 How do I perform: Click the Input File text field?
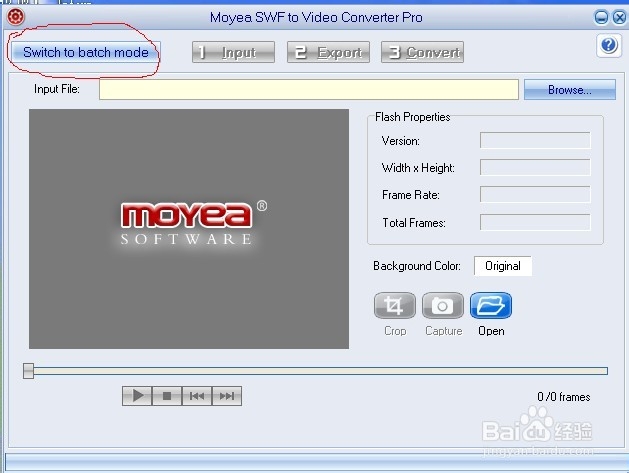309,89
